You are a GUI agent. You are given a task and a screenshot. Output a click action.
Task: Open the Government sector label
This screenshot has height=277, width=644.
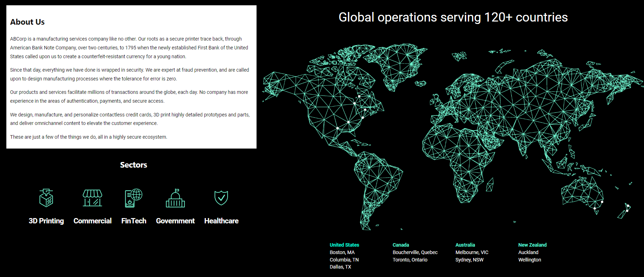tap(175, 221)
